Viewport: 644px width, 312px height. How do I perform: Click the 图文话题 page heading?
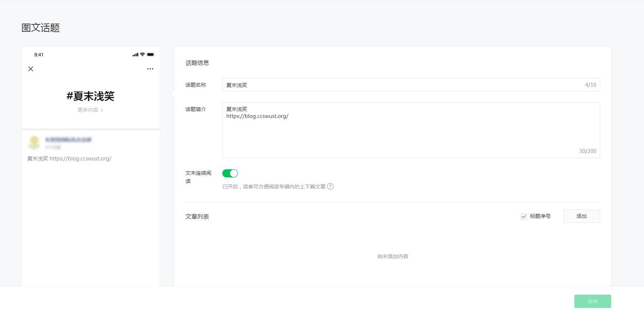[41, 28]
